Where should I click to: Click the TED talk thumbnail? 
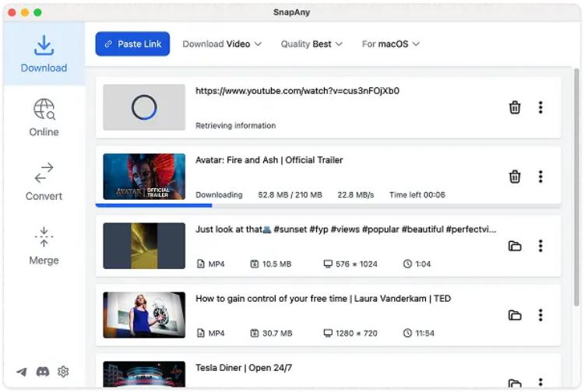click(x=144, y=315)
